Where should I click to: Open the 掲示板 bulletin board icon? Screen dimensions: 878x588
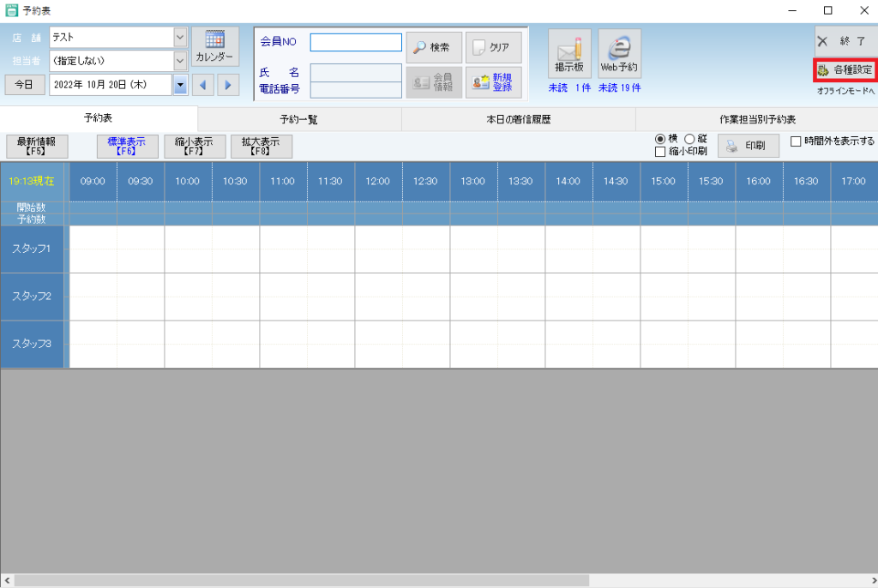tap(569, 53)
